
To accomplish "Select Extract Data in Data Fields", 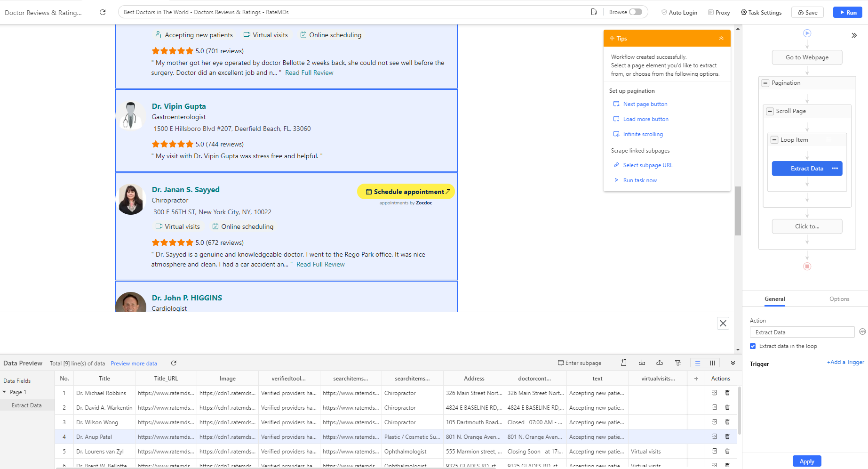I will click(x=27, y=405).
